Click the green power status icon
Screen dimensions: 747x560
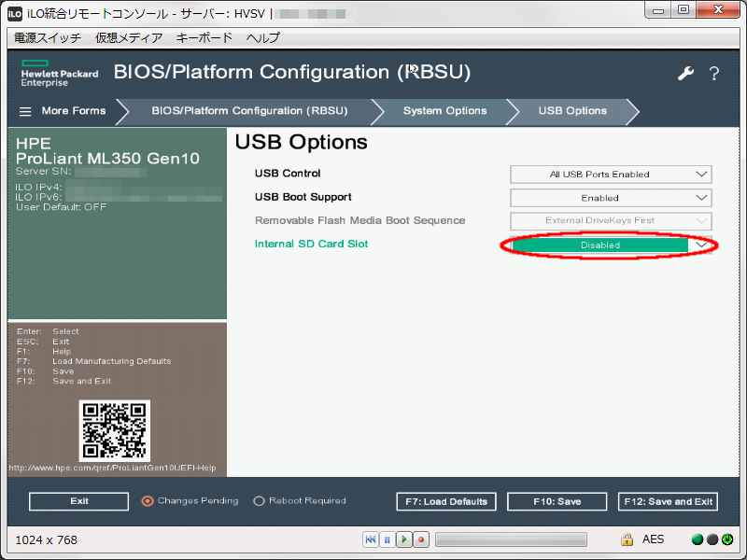(x=727, y=539)
